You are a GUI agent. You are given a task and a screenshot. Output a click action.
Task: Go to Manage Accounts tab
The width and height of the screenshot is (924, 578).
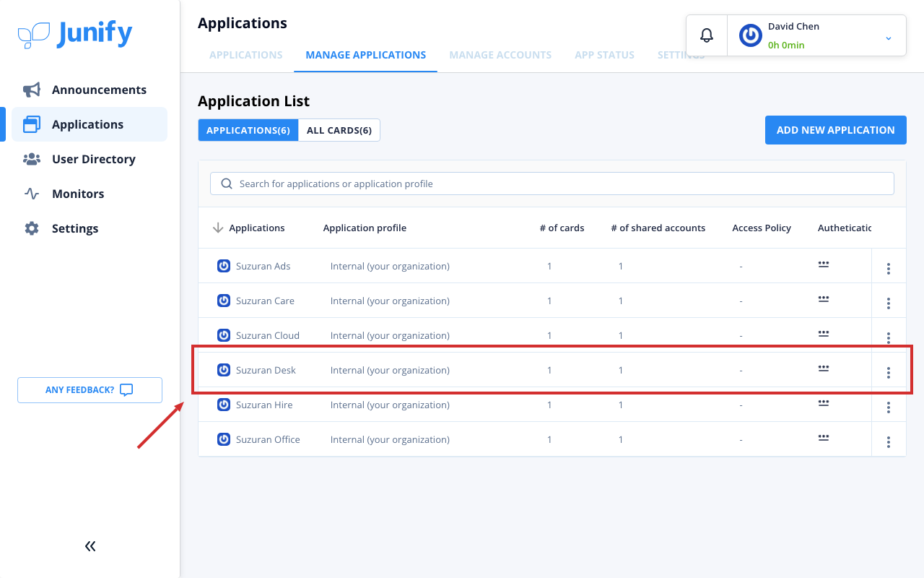tap(500, 55)
